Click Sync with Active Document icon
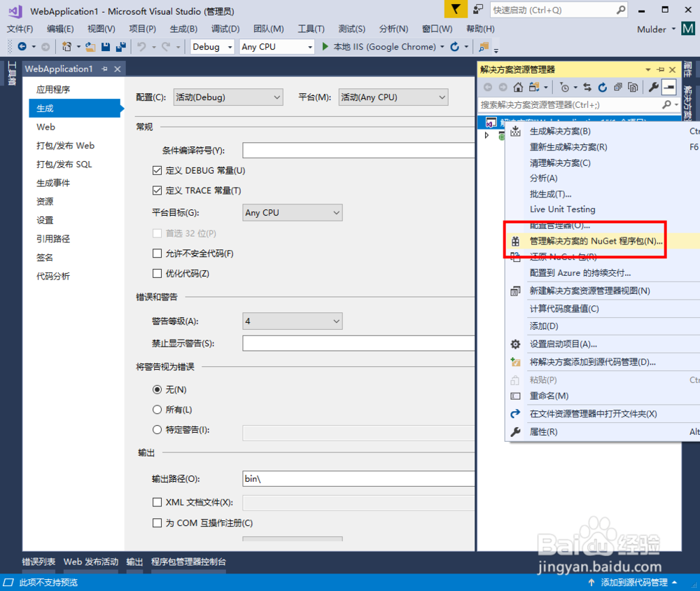The width and height of the screenshot is (700, 591). click(587, 87)
